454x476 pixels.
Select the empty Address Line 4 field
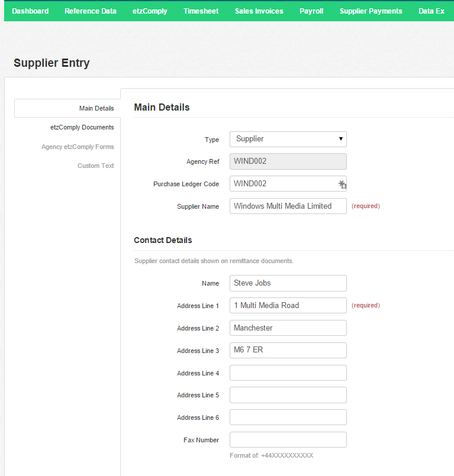(288, 373)
